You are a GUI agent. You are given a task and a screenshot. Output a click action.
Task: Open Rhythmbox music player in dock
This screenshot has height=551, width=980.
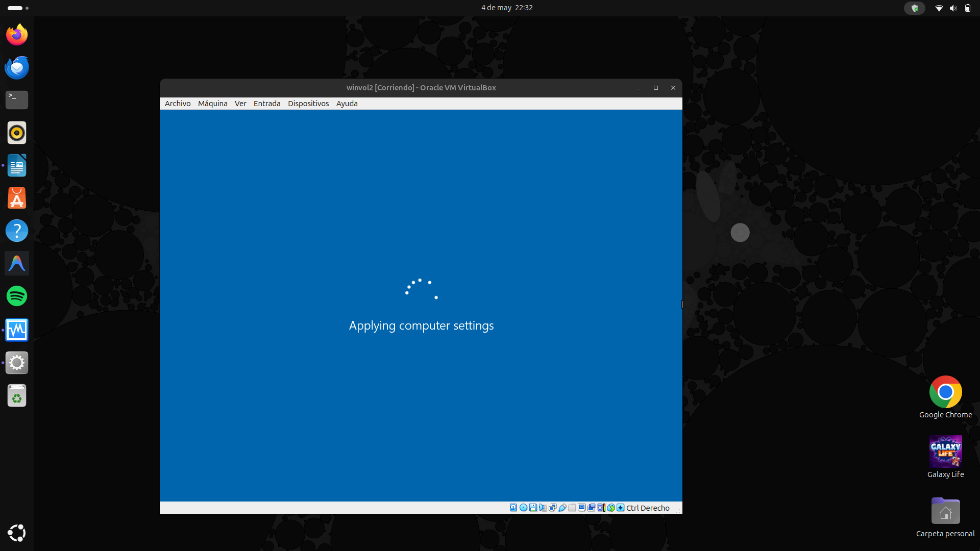point(17,133)
